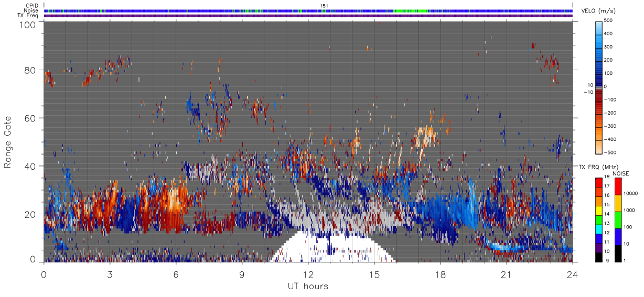Image resolution: width=644 pixels, height=297 pixels.
Task: Click the 21 tick label on UT hours axis
Action: click(x=507, y=274)
